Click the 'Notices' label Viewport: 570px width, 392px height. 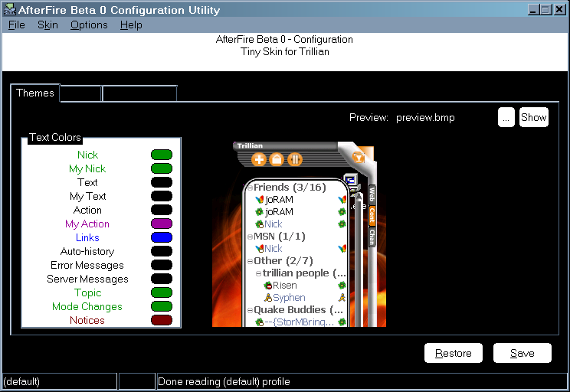87,321
